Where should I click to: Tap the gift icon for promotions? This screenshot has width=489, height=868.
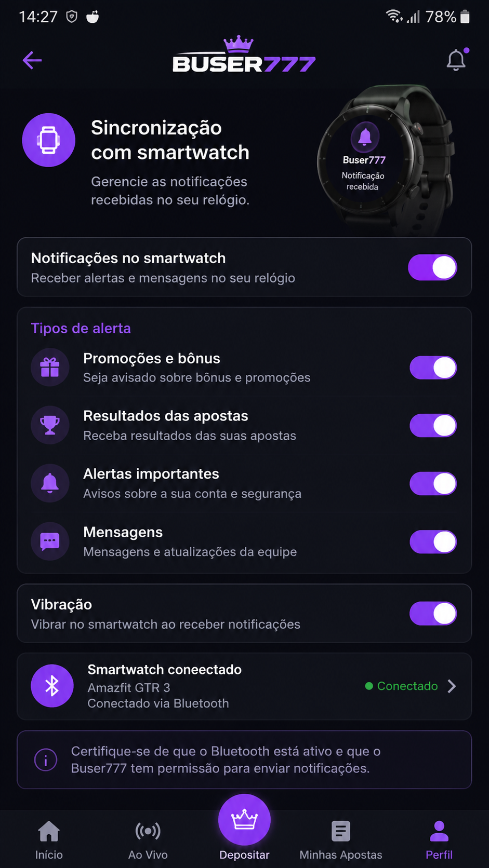click(50, 368)
